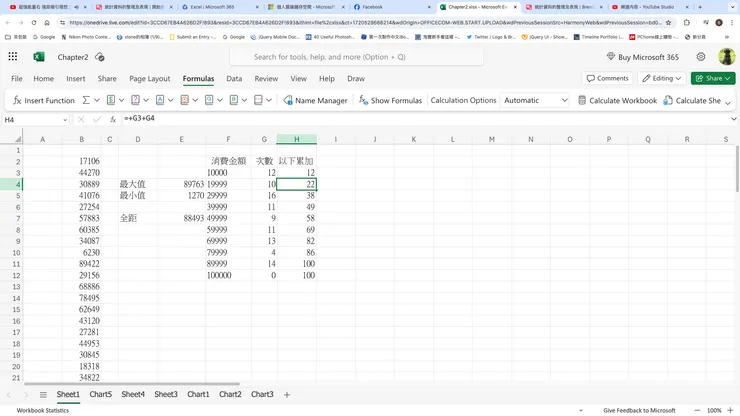Open the Editing mode dropdown

(x=662, y=78)
